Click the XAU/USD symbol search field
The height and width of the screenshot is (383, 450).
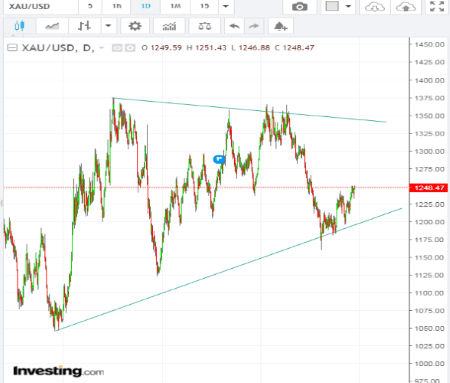[x=41, y=6]
